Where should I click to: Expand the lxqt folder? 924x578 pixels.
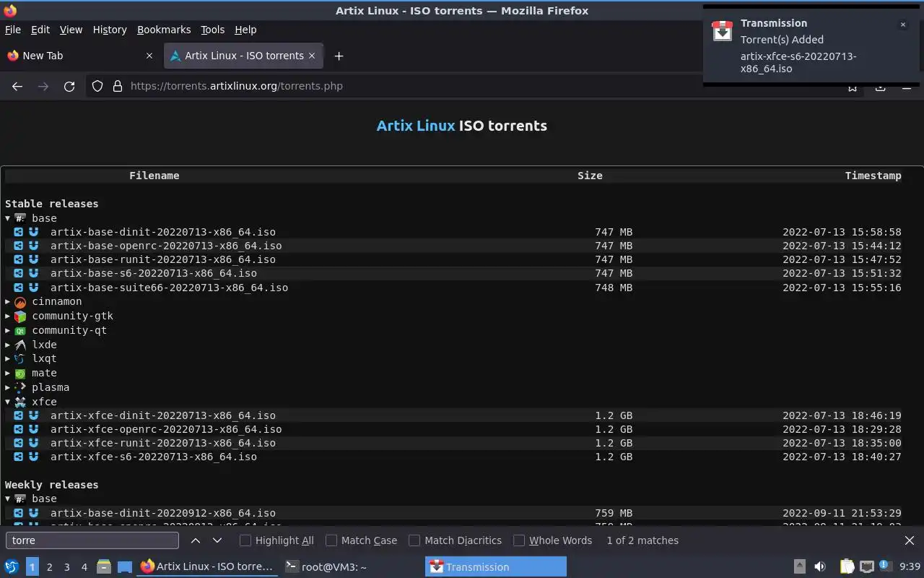pos(8,358)
